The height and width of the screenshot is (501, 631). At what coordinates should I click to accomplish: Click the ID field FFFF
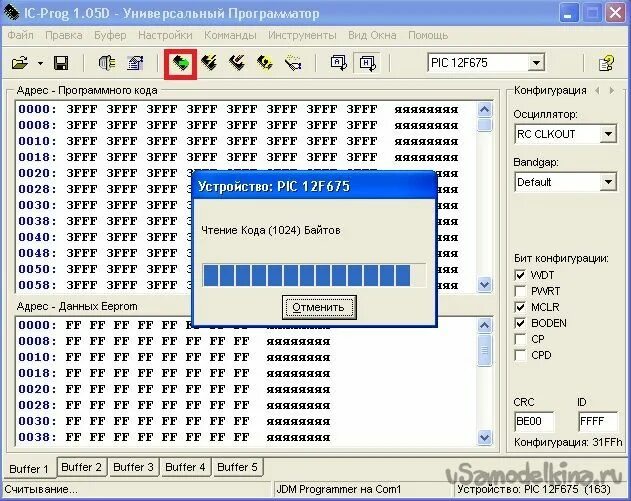(x=598, y=421)
